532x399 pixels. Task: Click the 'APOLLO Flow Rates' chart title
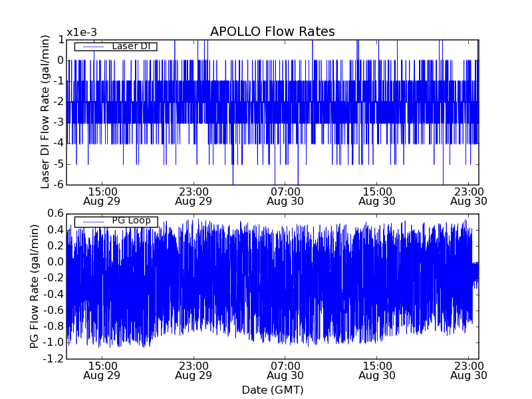[273, 31]
